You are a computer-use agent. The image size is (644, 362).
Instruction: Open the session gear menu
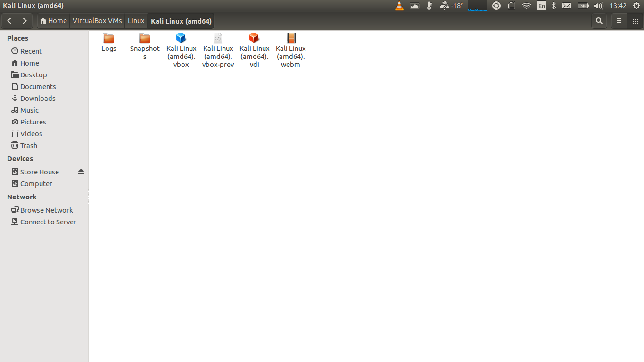(x=636, y=6)
